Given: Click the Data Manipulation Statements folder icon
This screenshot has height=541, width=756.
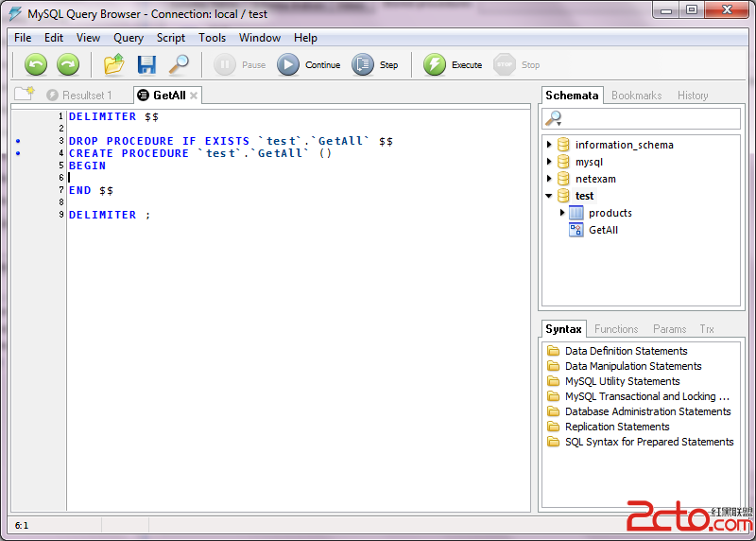Looking at the screenshot, I should point(554,366).
